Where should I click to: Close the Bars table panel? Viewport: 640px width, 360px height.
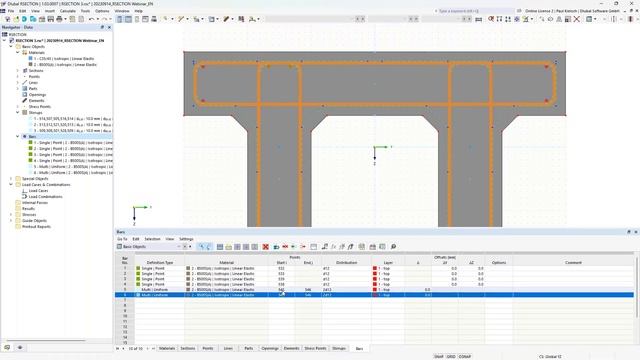[636, 232]
